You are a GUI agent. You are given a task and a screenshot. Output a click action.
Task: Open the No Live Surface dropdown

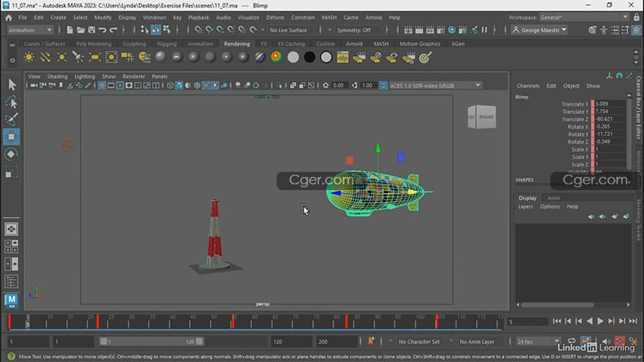(291, 30)
